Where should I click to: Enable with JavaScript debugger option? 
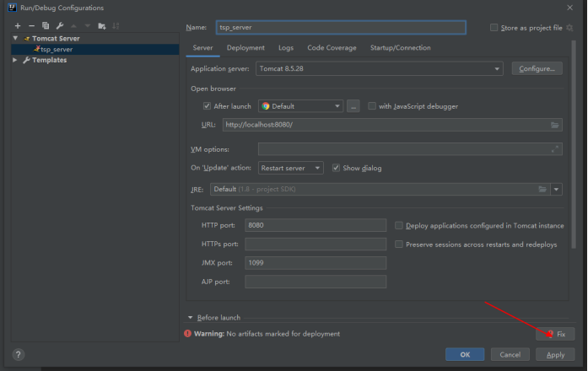click(x=372, y=106)
